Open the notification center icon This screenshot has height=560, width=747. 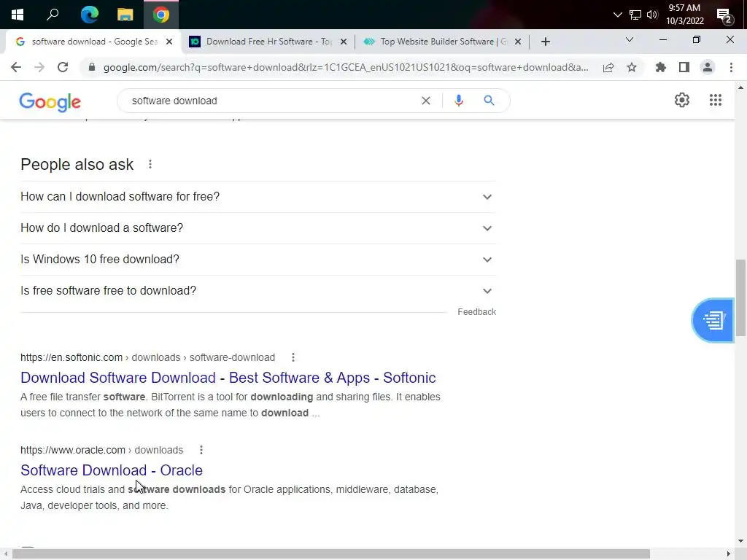click(x=724, y=16)
